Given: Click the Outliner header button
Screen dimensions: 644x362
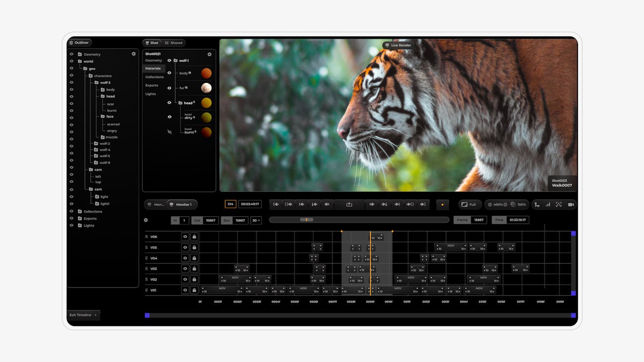Looking at the screenshot, I should click(79, 43).
